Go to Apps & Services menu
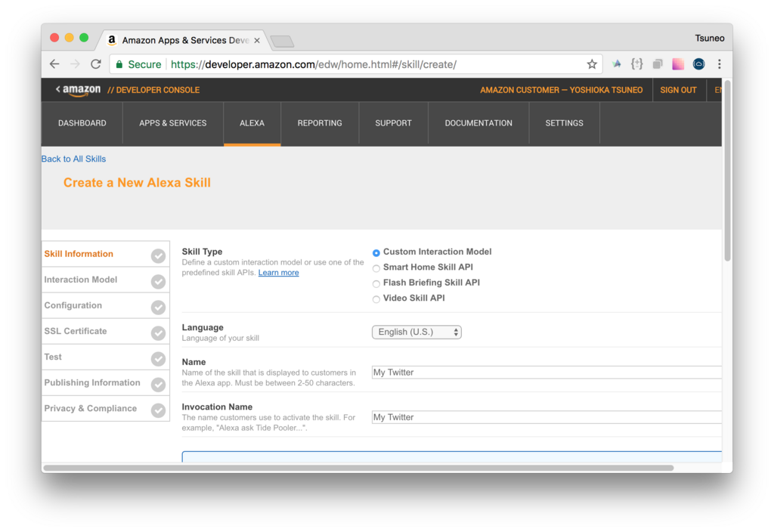774x532 pixels. [x=173, y=123]
